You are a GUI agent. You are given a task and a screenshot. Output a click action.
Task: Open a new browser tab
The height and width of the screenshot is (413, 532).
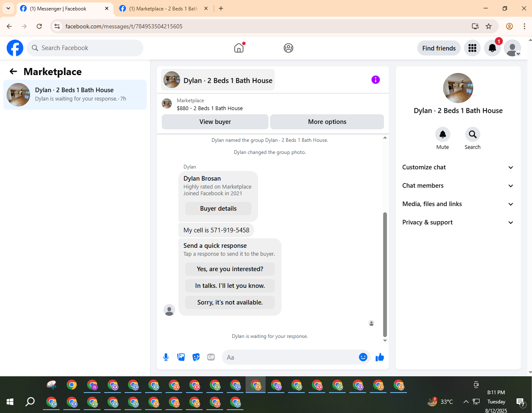(221, 8)
